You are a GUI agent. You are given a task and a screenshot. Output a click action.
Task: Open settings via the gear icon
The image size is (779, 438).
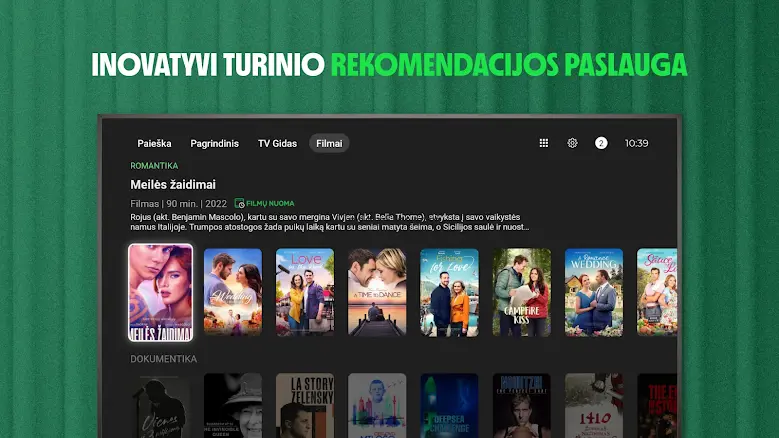(x=572, y=143)
